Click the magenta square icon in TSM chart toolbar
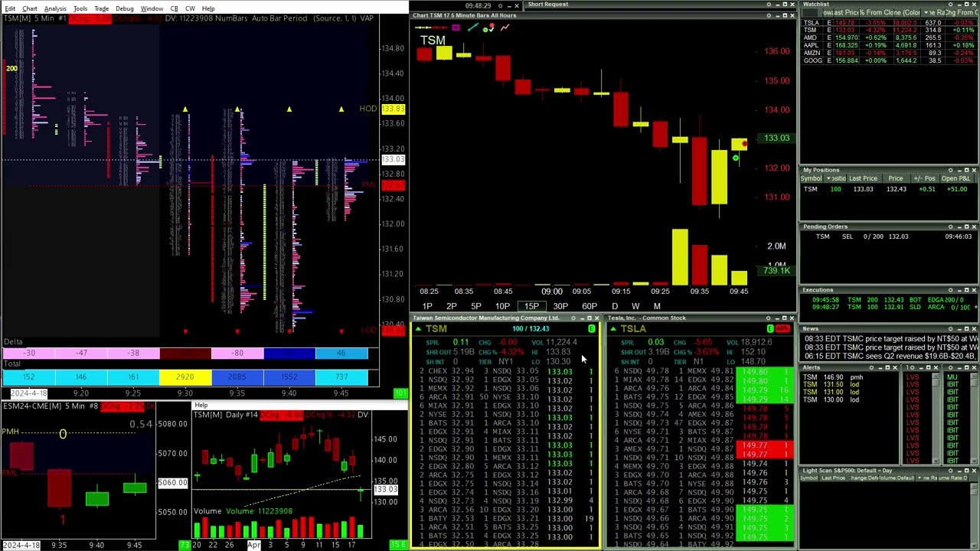Image resolution: width=980 pixels, height=551 pixels. (456, 28)
